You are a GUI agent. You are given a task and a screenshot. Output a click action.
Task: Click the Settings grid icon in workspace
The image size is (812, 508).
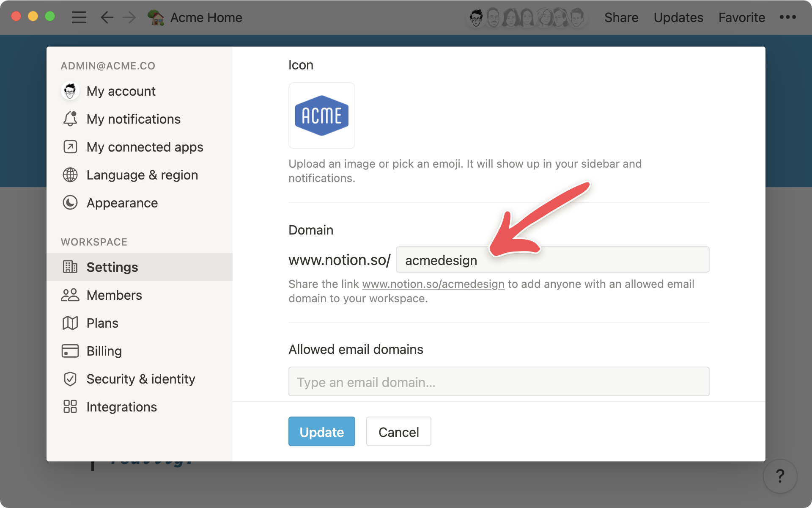pyautogui.click(x=69, y=267)
